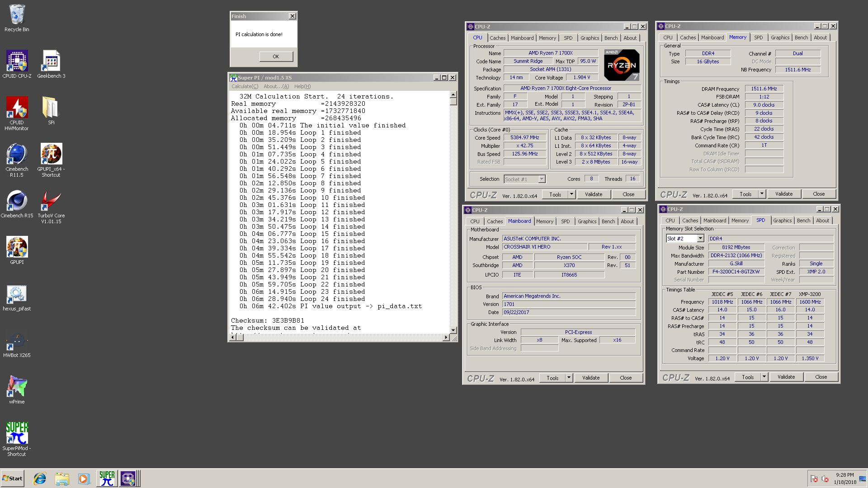The height and width of the screenshot is (488, 868).
Task: Click the XMP-3200 voltage 1.350 V cell
Action: click(x=809, y=358)
